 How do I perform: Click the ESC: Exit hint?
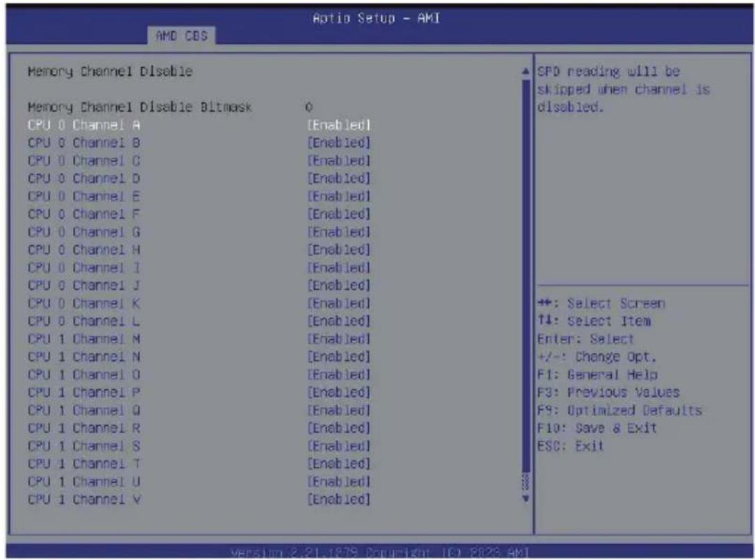pyautogui.click(x=570, y=446)
